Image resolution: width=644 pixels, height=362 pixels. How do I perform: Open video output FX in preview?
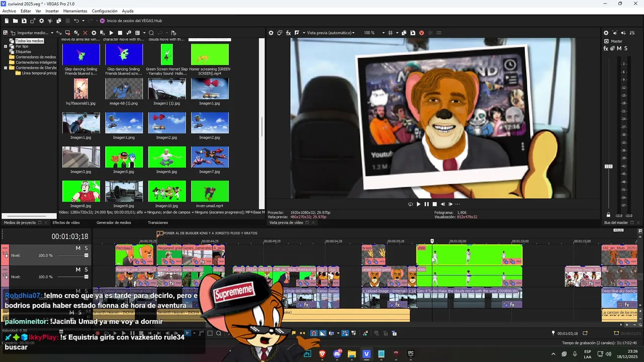click(x=288, y=33)
